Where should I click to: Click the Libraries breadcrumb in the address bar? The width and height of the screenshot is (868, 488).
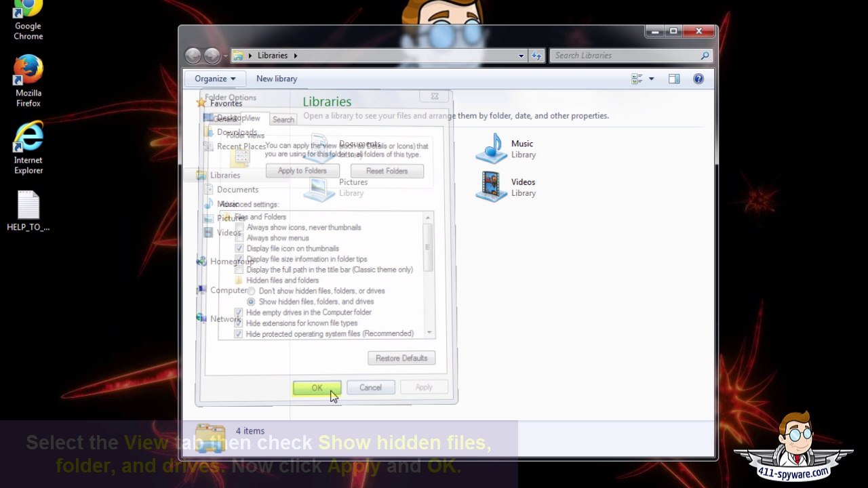click(273, 56)
